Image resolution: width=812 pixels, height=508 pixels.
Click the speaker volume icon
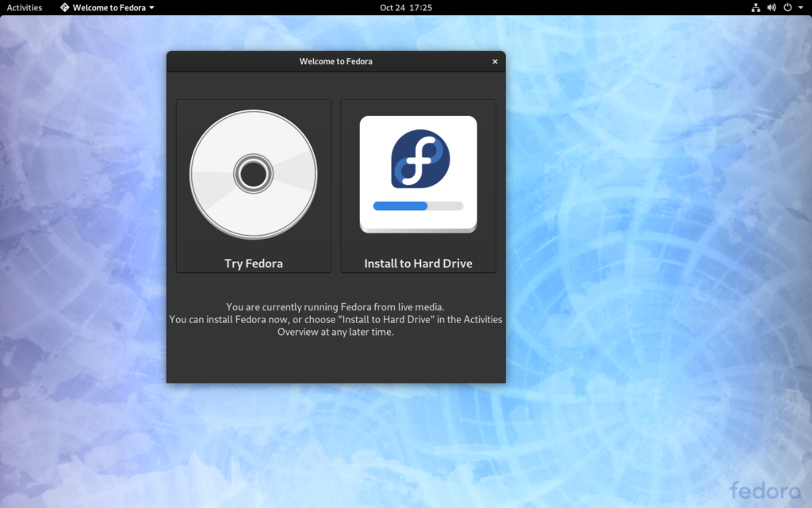[770, 7]
